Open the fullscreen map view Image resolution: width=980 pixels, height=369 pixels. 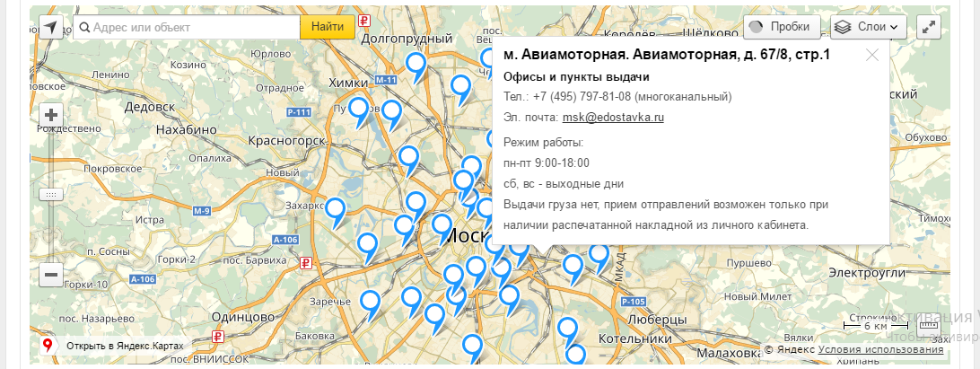[928, 27]
